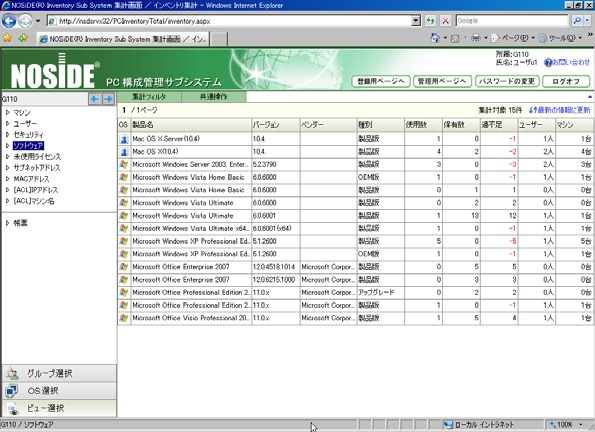This screenshot has height=432, width=595.
Task: Open the address bar dropdown arrow
Action: [x=416, y=21]
